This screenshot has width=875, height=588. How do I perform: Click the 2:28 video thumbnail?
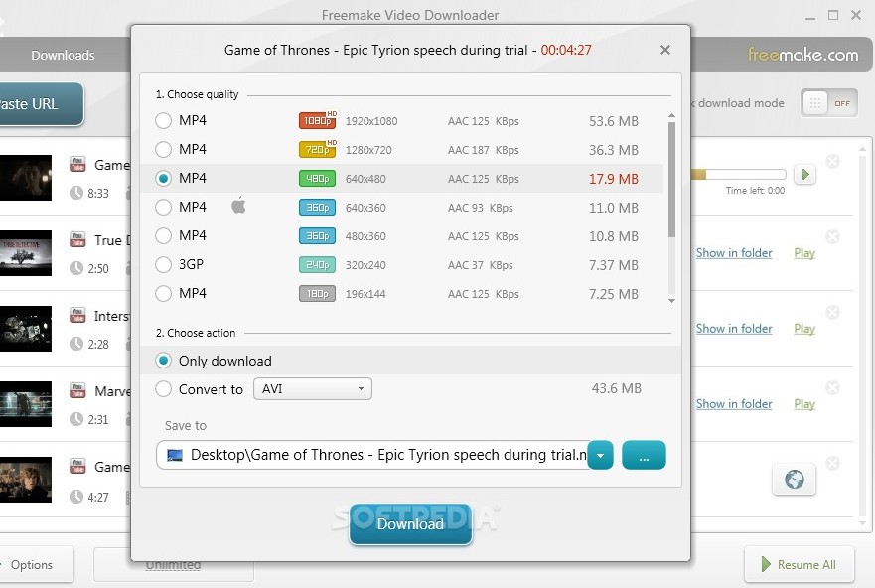(x=26, y=329)
